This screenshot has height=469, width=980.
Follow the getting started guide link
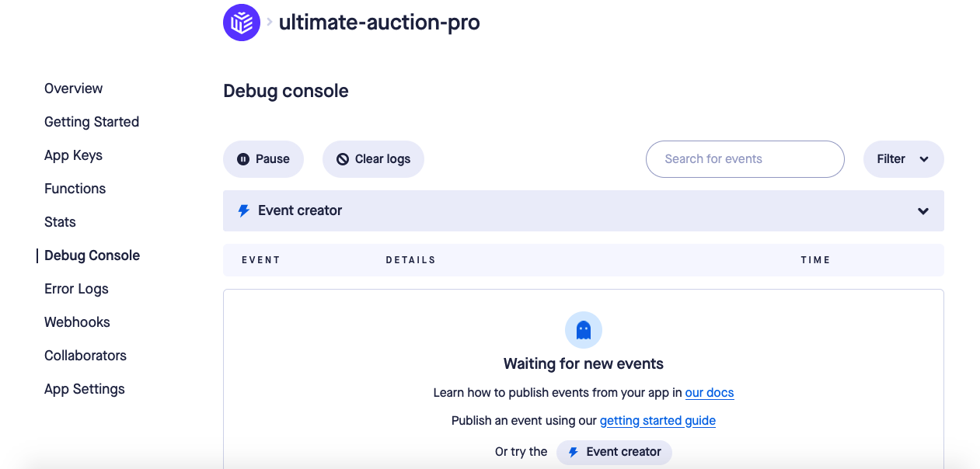point(657,421)
